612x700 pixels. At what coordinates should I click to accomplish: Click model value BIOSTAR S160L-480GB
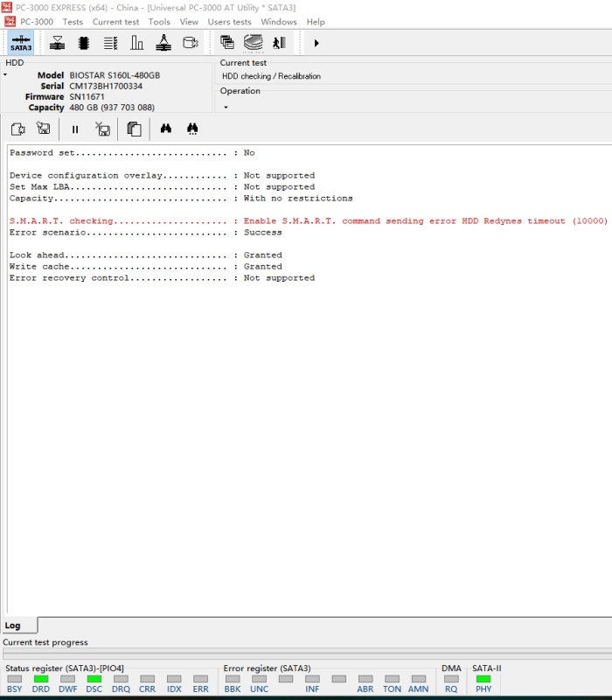[x=115, y=75]
